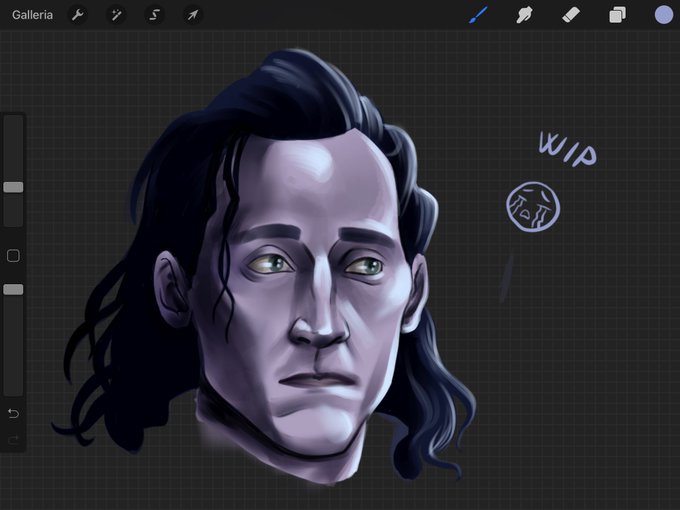680x510 pixels.
Task: Open the Galleria (Gallery) view
Action: pyautogui.click(x=33, y=15)
